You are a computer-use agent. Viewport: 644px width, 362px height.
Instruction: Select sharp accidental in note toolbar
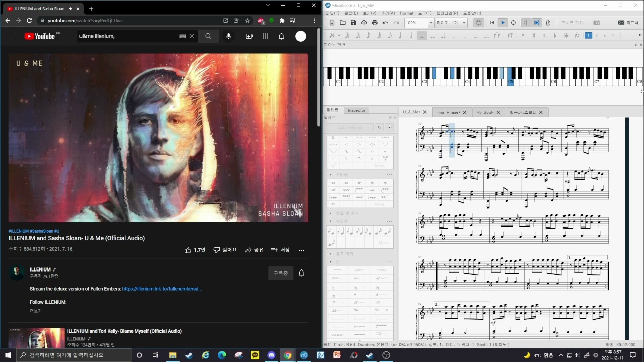534,35
